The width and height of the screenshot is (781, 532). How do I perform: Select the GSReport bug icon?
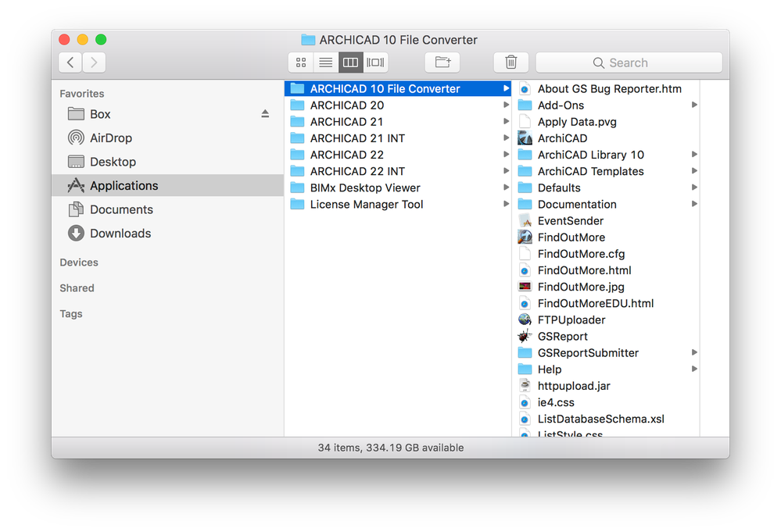(525, 336)
